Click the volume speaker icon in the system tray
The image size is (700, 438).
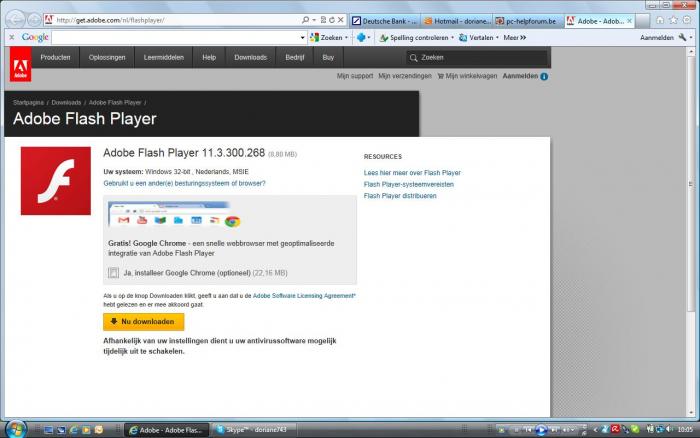pos(669,430)
